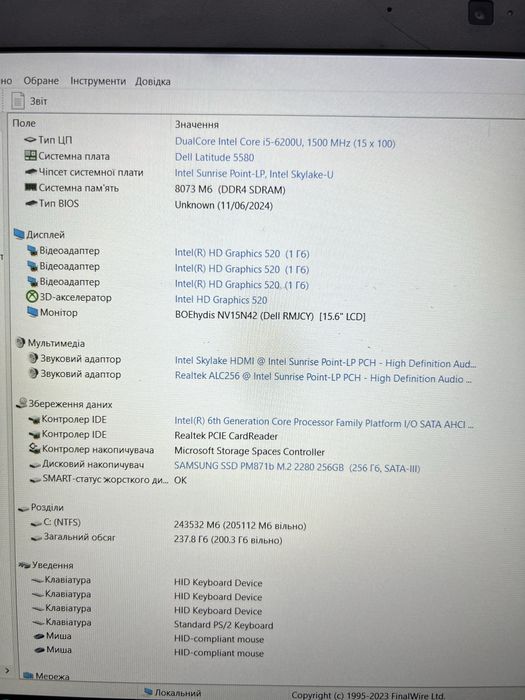Click the Розділи section icon
The width and height of the screenshot is (525, 700).
24,508
